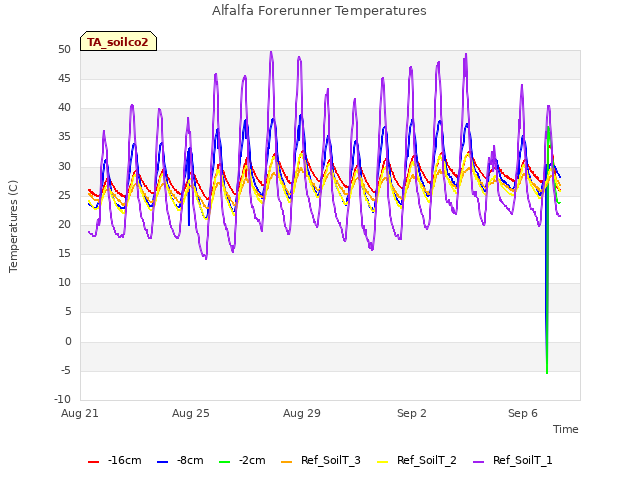Toggle the Ref_SoilT_1 legend entry

click(x=513, y=461)
